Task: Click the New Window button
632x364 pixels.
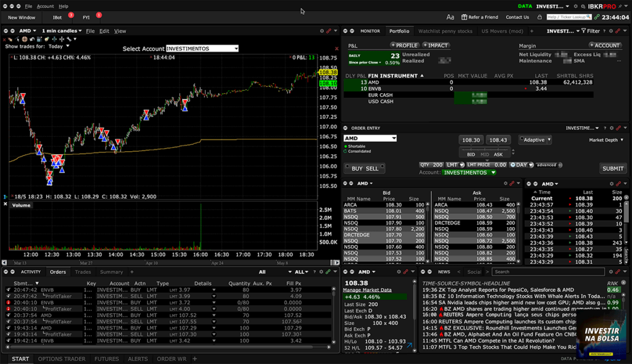Action: tap(22, 17)
